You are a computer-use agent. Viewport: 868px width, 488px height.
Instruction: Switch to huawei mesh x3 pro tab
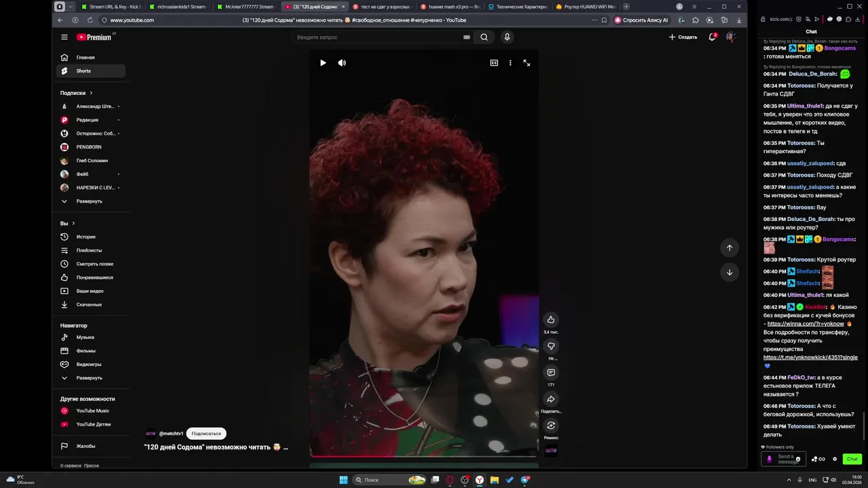pos(449,6)
